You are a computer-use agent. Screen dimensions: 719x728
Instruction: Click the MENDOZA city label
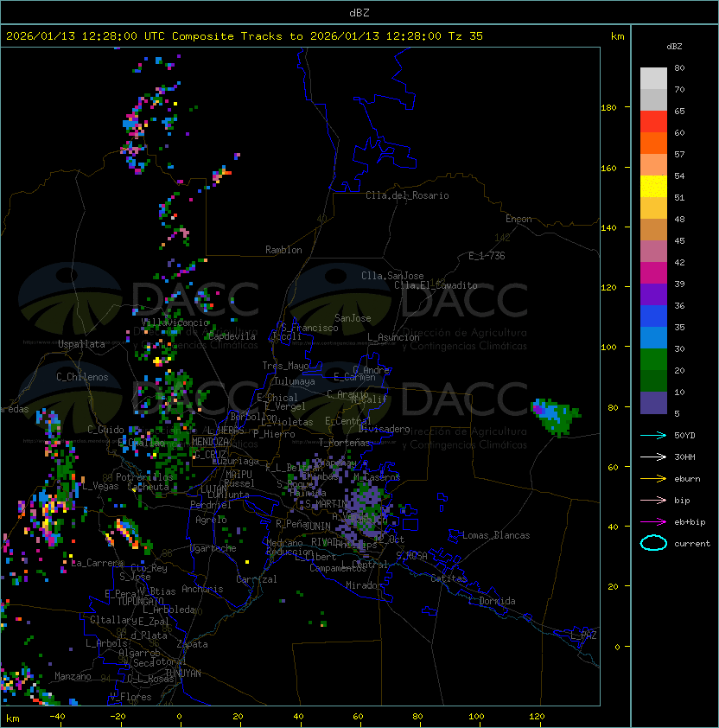[x=210, y=442]
